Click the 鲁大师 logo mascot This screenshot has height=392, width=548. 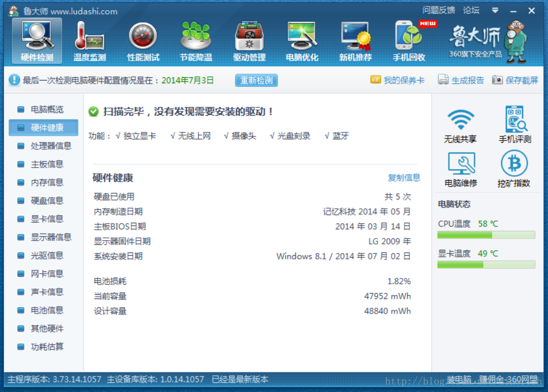[517, 41]
